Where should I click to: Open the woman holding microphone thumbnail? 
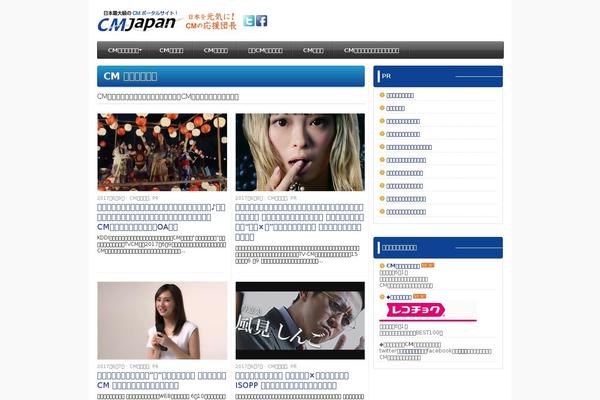[162, 320]
